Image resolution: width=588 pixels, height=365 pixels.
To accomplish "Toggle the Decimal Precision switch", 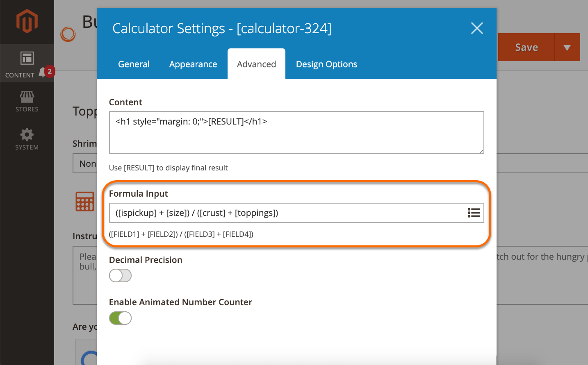I will click(x=120, y=276).
